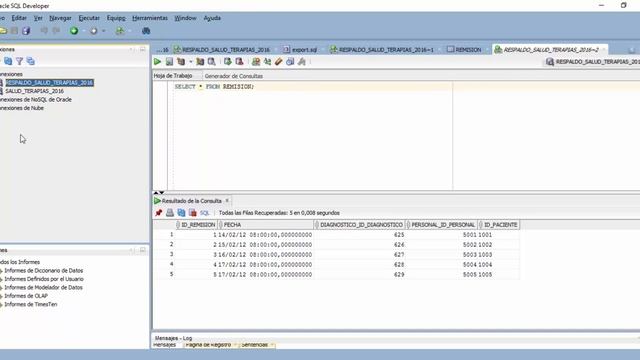Click the printer icon in result toolbar

pyautogui.click(x=170, y=213)
